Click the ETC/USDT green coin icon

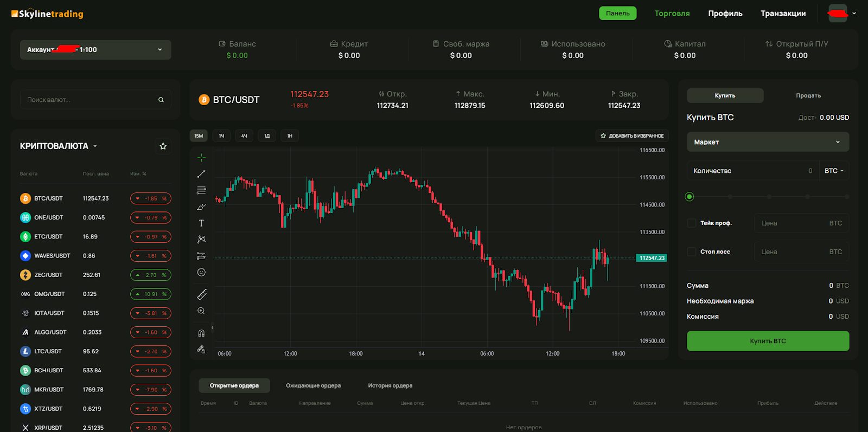[x=25, y=236]
